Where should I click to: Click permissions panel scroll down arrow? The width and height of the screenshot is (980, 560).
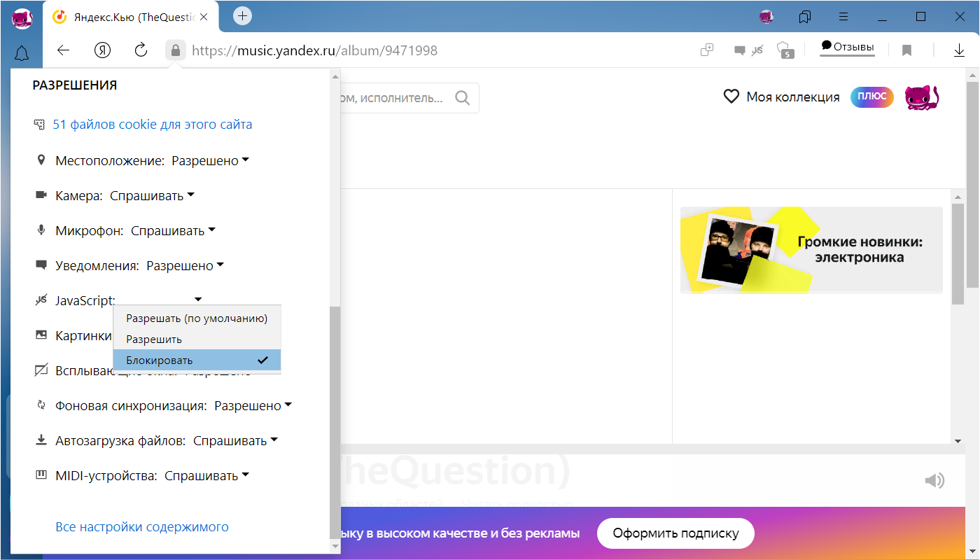pos(335,545)
